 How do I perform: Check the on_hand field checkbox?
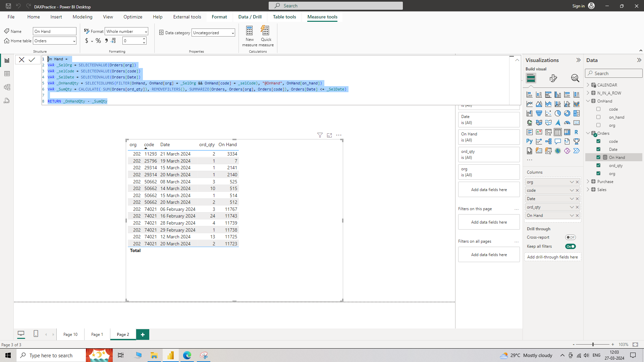(598, 117)
